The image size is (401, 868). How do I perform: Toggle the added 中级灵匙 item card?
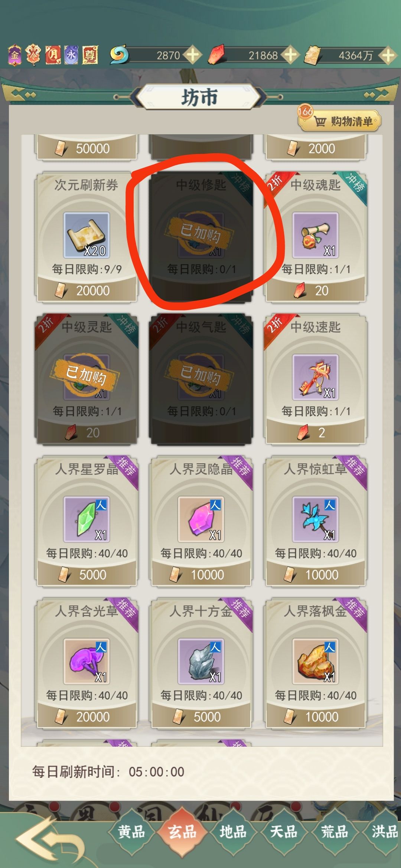tap(87, 379)
